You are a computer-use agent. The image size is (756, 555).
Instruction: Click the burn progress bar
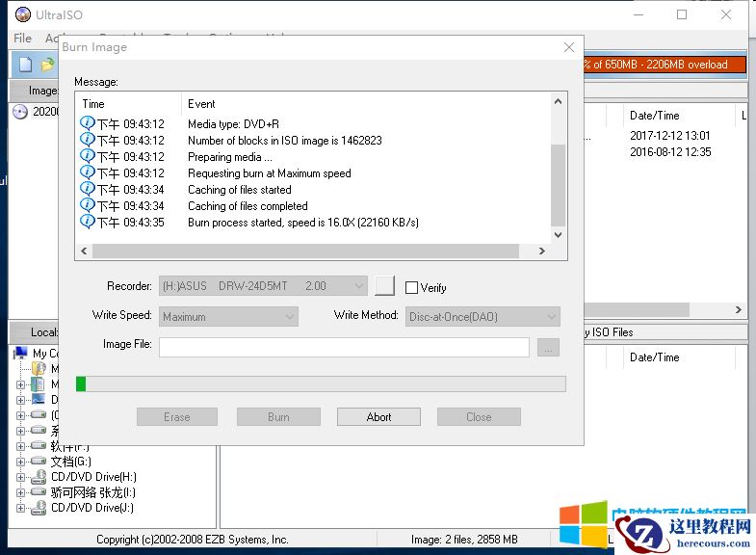[x=321, y=383]
